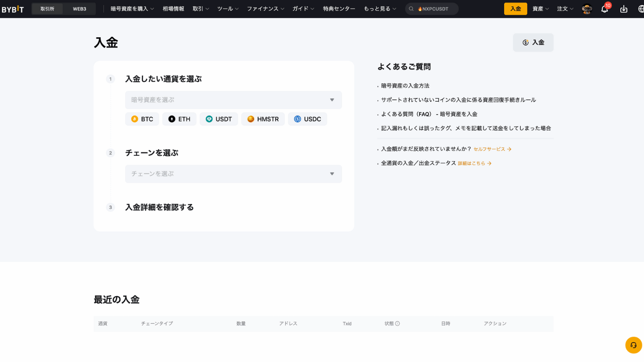The image size is (644, 362).
Task: Open the ガイド menu
Action: pyautogui.click(x=303, y=9)
